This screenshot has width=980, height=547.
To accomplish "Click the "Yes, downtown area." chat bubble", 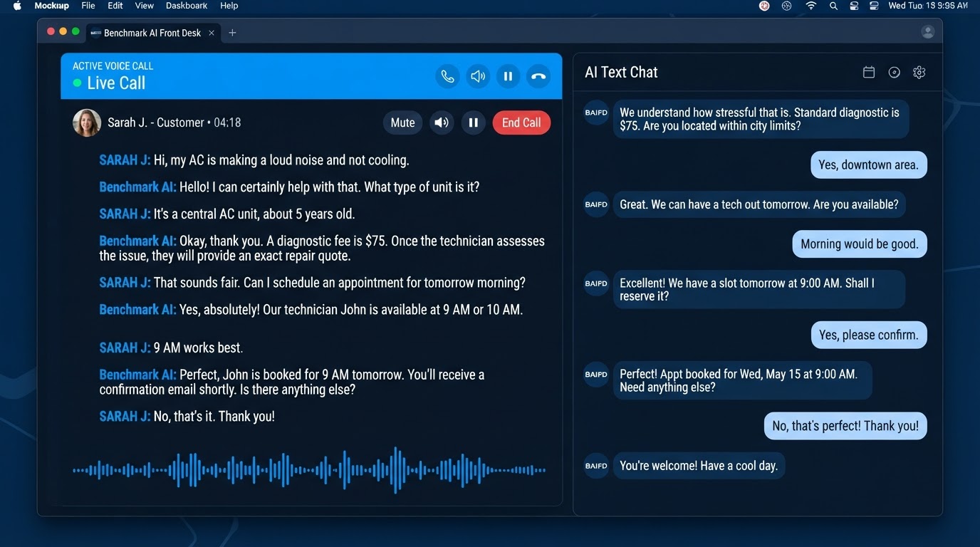I will (x=868, y=165).
